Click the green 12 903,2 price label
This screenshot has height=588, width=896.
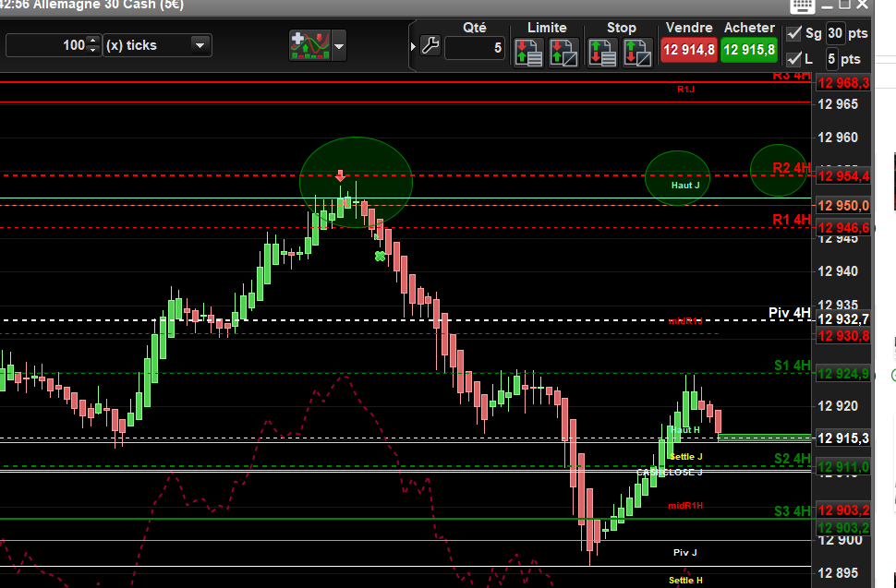(843, 527)
